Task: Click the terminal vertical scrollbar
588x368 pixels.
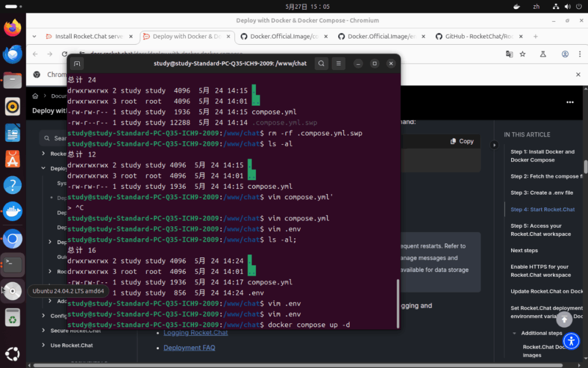Action: coord(397,304)
